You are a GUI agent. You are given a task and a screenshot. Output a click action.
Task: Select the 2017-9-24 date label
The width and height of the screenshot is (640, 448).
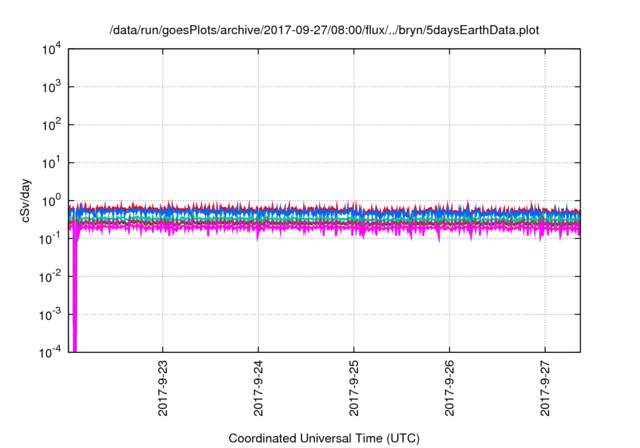pos(258,388)
